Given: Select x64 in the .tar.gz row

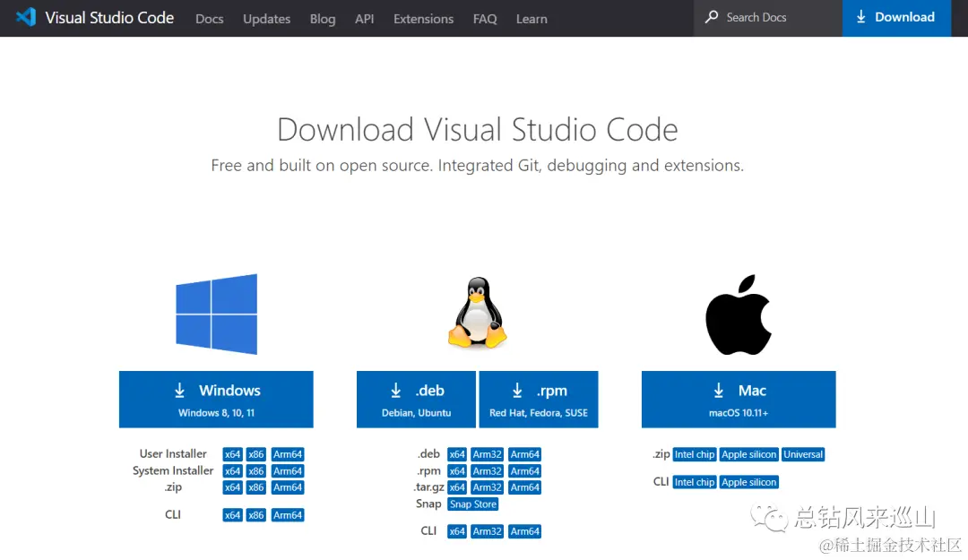Looking at the screenshot, I should point(457,487).
